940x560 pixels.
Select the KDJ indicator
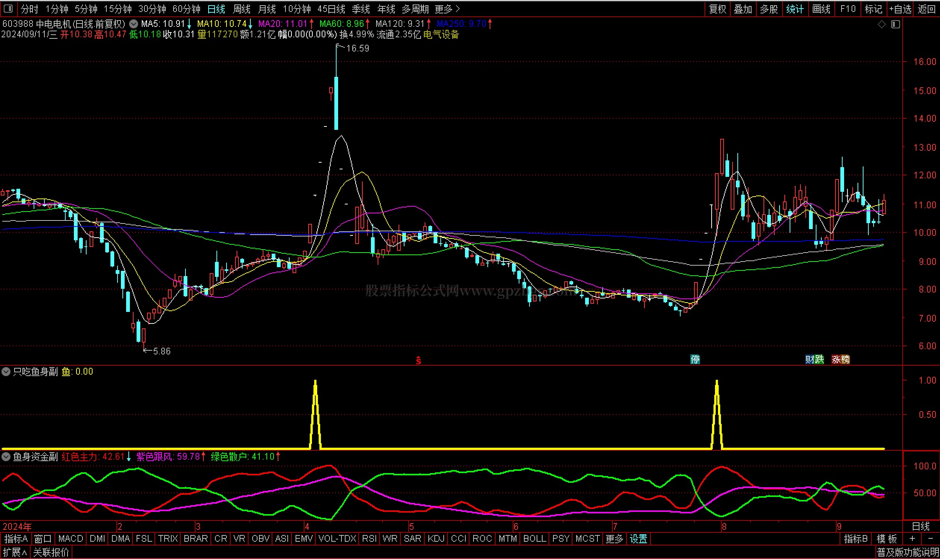tap(436, 539)
